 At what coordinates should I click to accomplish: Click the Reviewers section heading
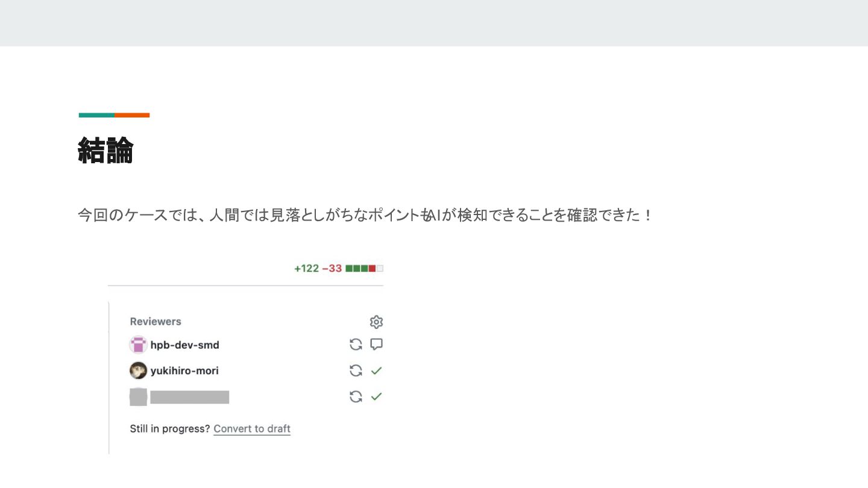click(x=156, y=322)
